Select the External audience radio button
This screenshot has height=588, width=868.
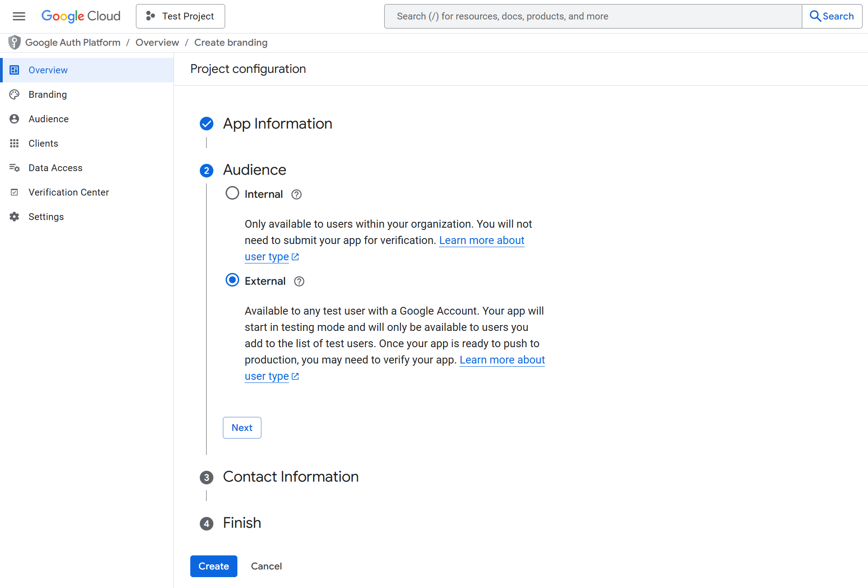tap(232, 280)
